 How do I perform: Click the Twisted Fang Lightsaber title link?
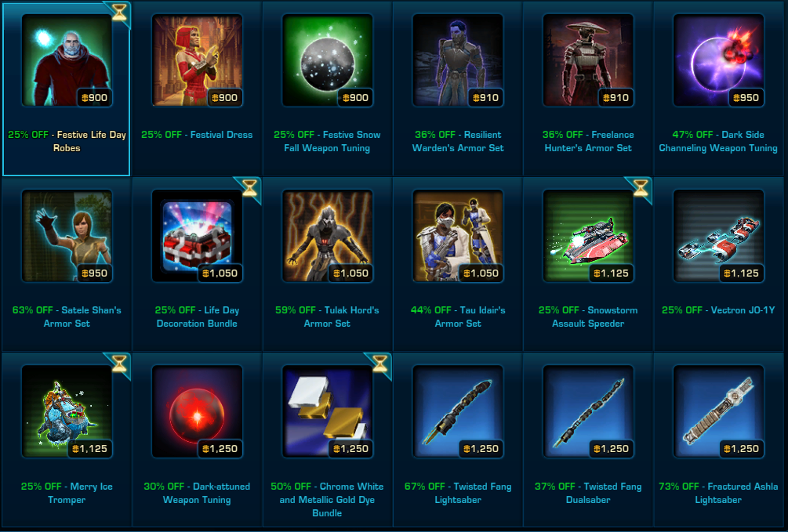(458, 493)
